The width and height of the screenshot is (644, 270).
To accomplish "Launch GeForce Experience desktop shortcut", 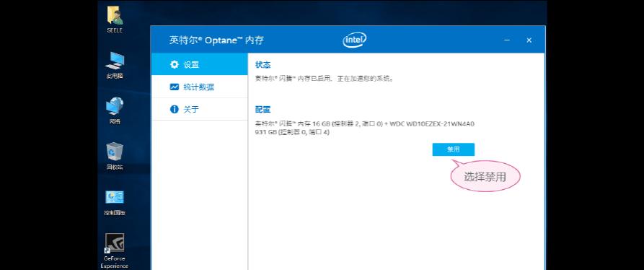I will (115, 251).
